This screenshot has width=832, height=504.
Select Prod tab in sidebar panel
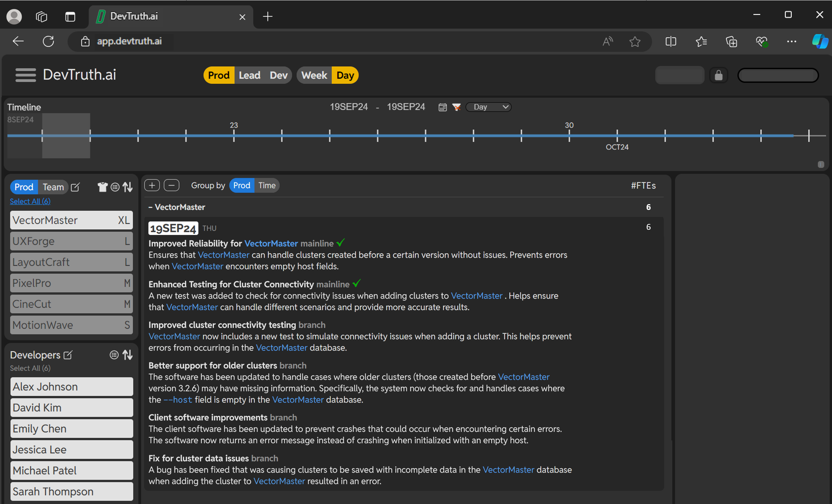click(24, 187)
